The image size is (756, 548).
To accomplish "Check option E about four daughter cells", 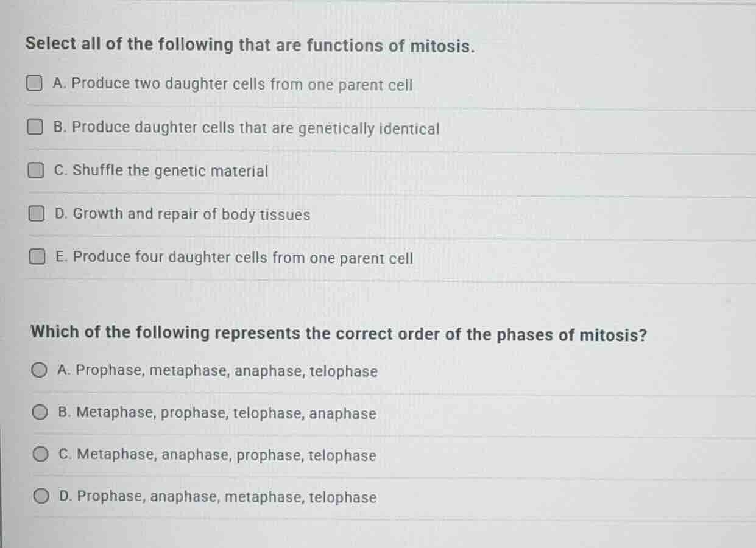I will click(x=35, y=256).
